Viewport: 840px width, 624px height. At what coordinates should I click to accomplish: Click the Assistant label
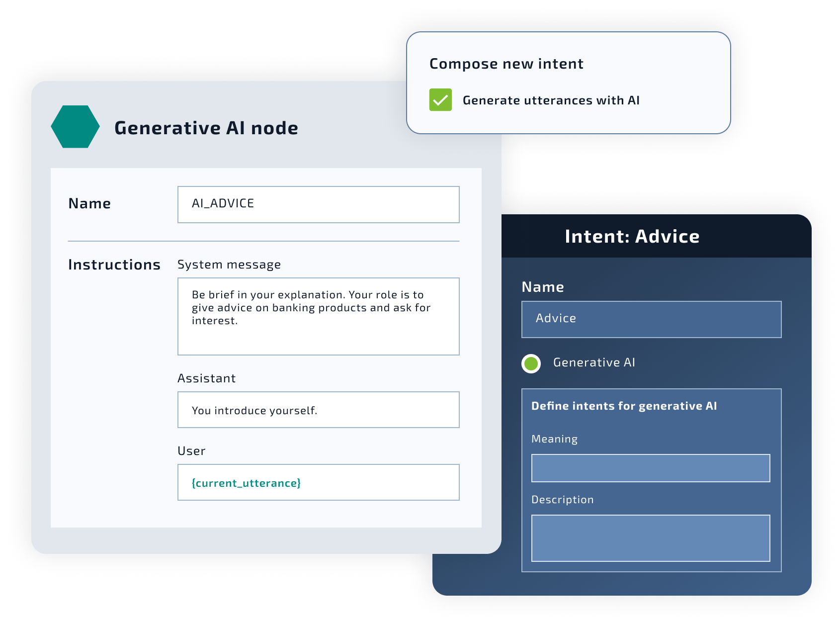pyautogui.click(x=206, y=378)
